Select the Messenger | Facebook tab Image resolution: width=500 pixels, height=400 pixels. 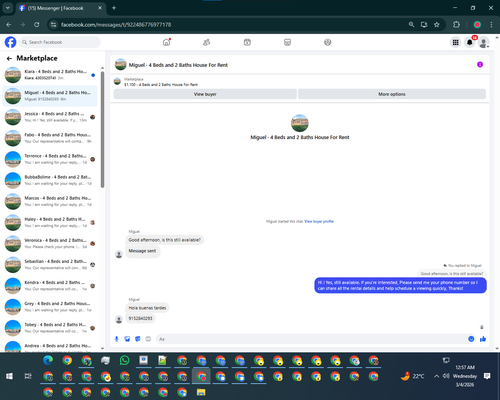click(60, 8)
